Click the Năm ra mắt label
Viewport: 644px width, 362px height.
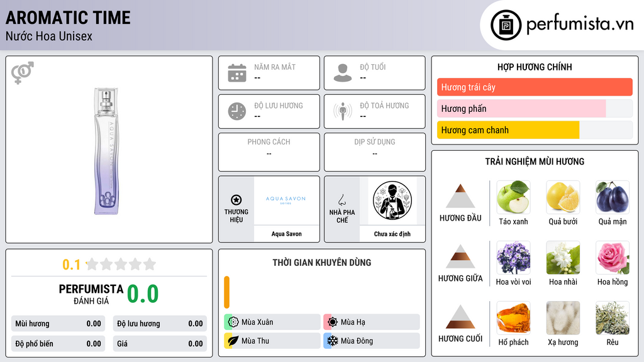point(275,67)
